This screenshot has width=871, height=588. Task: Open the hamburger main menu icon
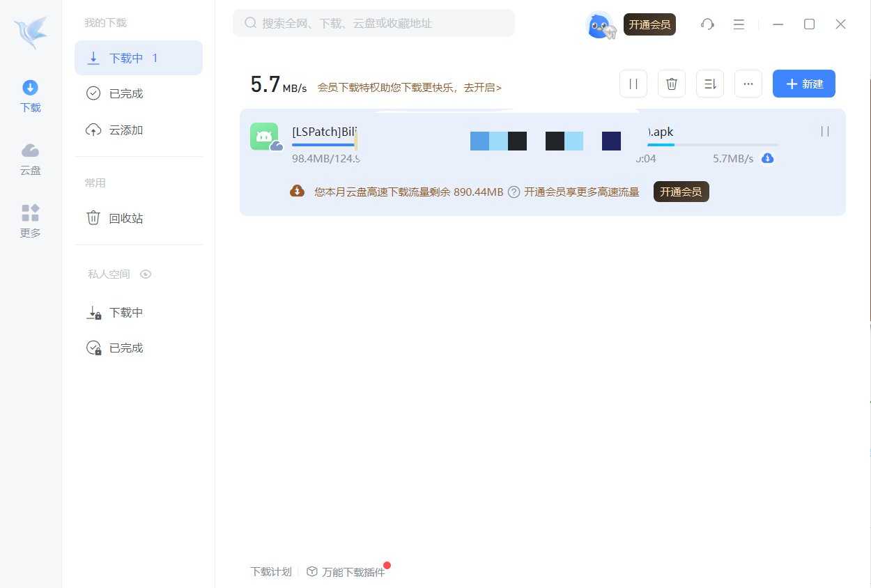tap(739, 24)
